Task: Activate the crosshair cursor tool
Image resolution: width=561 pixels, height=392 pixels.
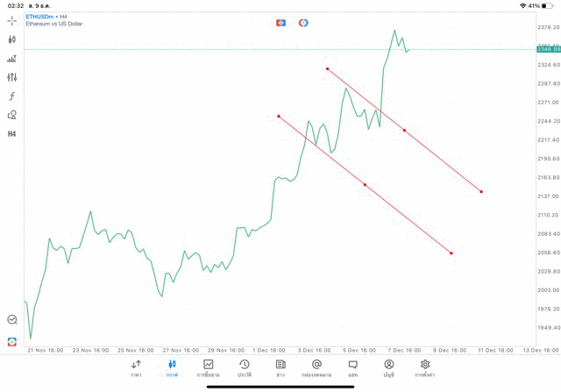Action: coord(12,20)
